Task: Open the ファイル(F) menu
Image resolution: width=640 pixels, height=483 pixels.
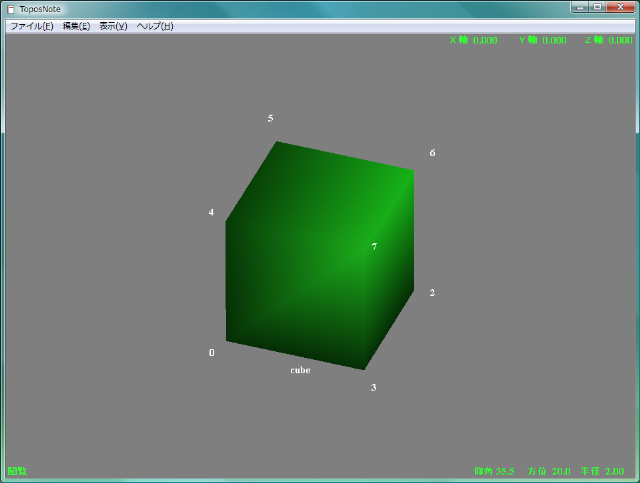Action: tap(31, 26)
